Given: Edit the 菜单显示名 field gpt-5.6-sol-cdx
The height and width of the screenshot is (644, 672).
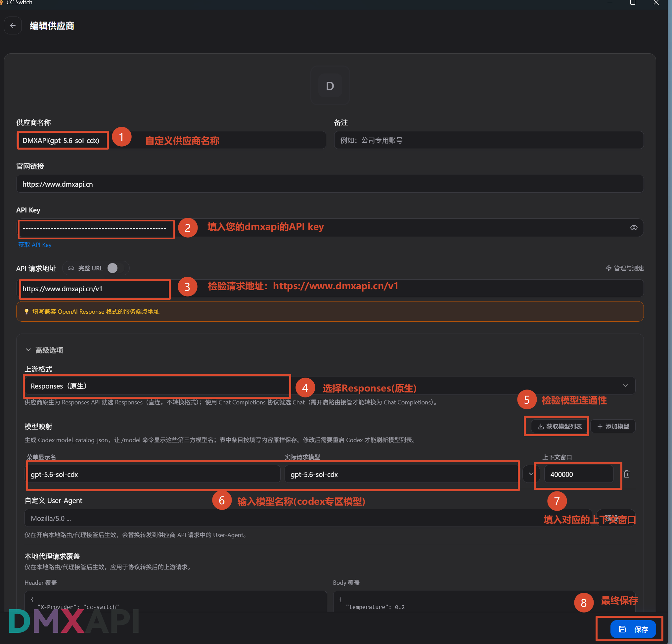Looking at the screenshot, I should coord(153,474).
